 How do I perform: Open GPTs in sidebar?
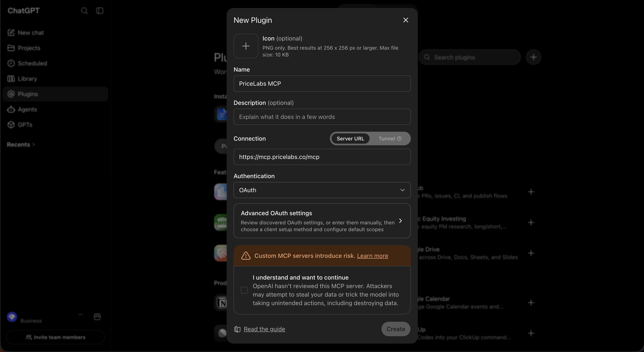55,125
